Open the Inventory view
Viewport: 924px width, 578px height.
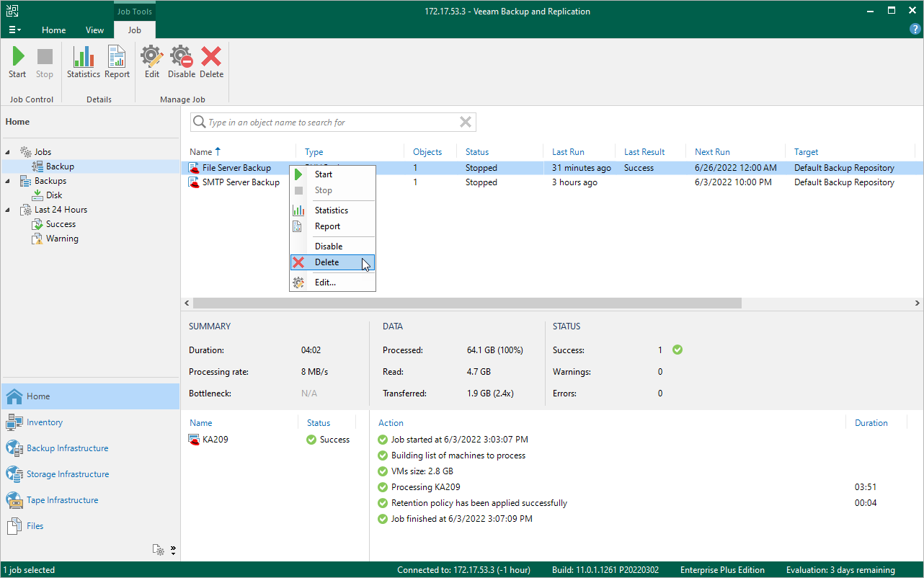pos(45,422)
